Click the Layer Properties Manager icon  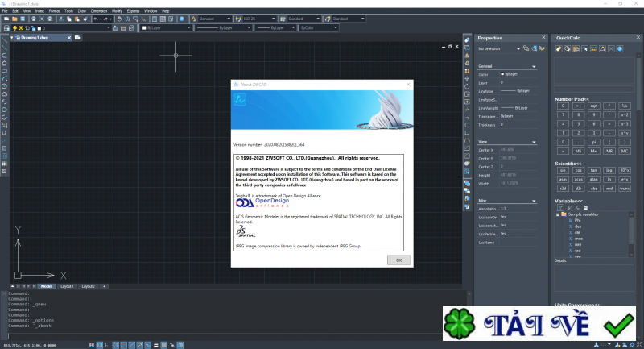tap(5, 27)
